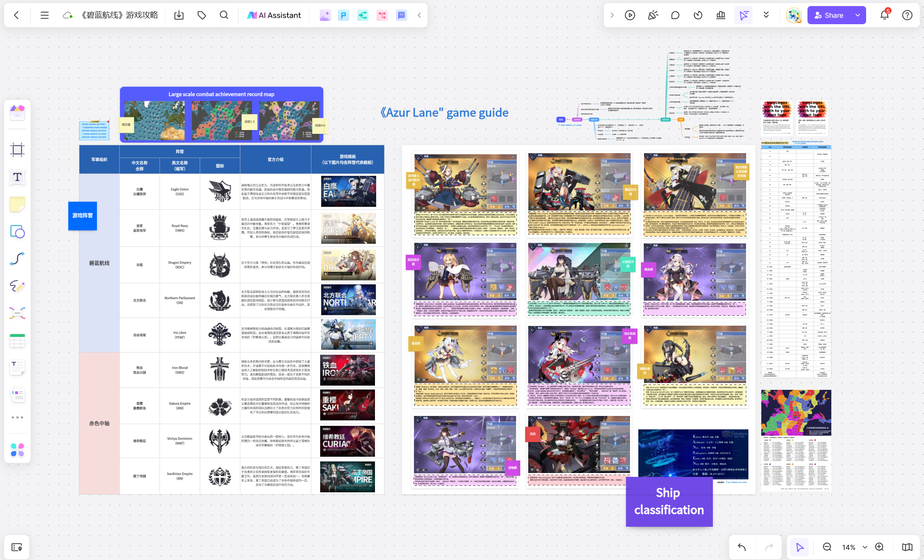Click the Eagle Union (USS) cell
The width and height of the screenshot is (924, 560).
[180, 192]
